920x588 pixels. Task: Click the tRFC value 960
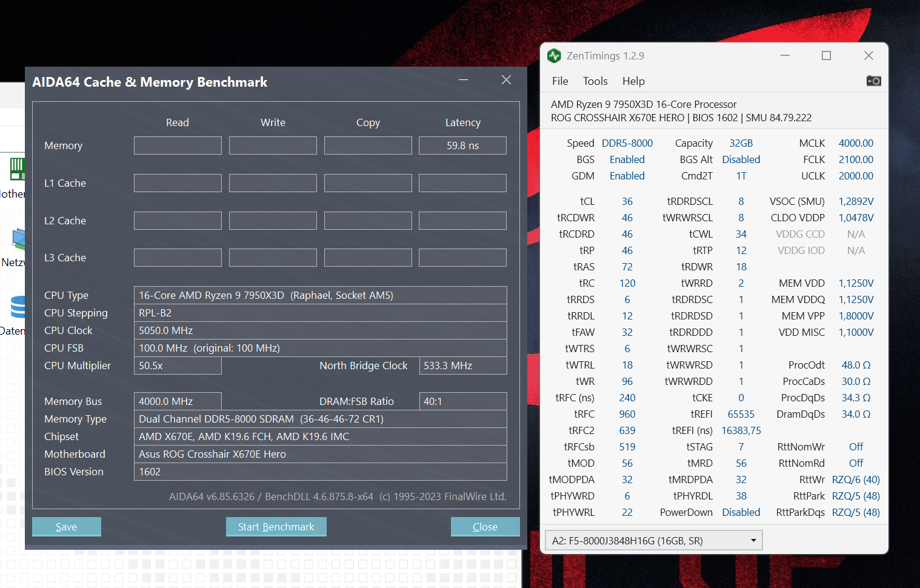tap(627, 414)
